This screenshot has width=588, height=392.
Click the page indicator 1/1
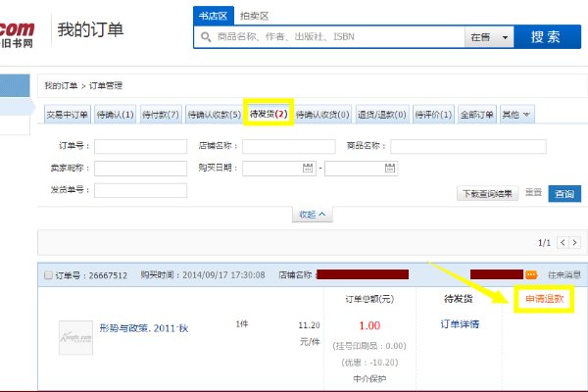[544, 243]
